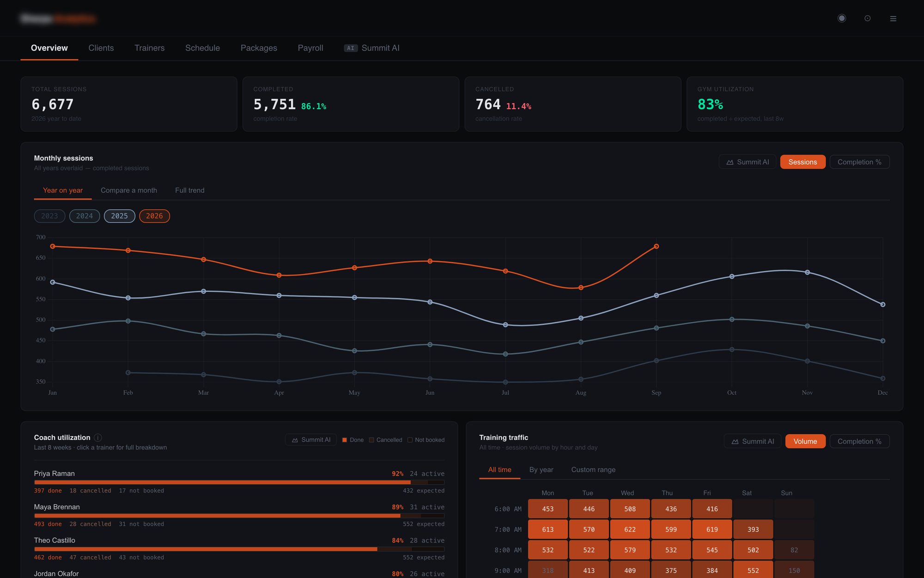Open the hamburger menu icon in header
The width and height of the screenshot is (924, 578).
point(893,18)
